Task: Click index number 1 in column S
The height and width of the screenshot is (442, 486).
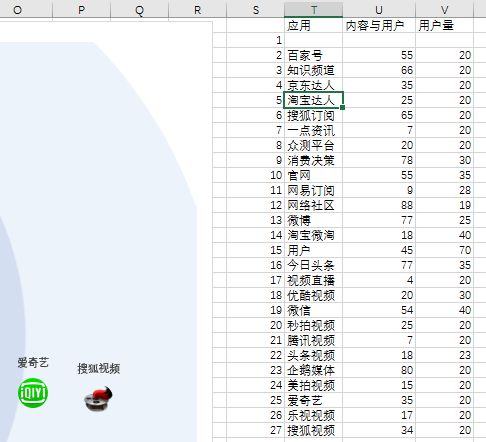Action: tap(279, 40)
